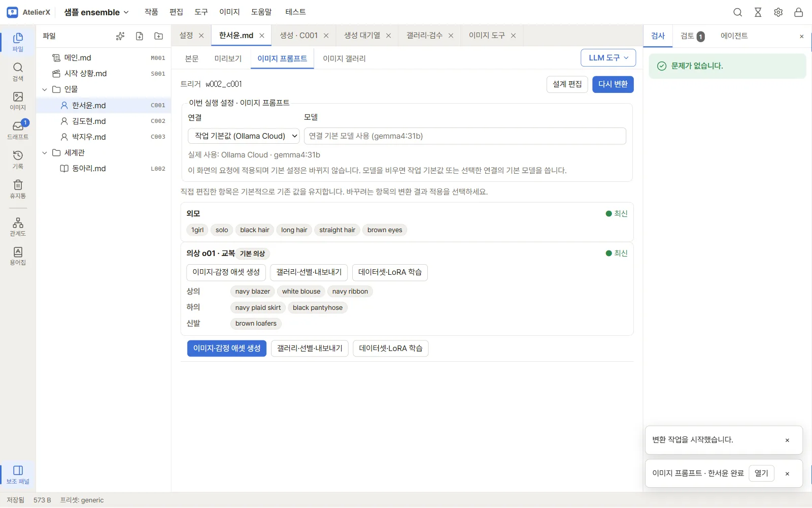The width and height of the screenshot is (812, 508).
Task: Open the 도움말 menu
Action: pos(261,12)
